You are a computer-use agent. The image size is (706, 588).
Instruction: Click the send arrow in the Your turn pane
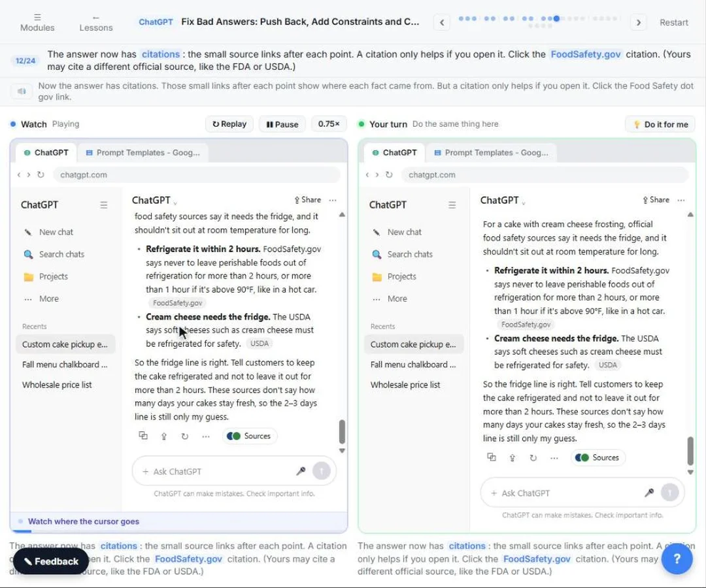click(670, 493)
